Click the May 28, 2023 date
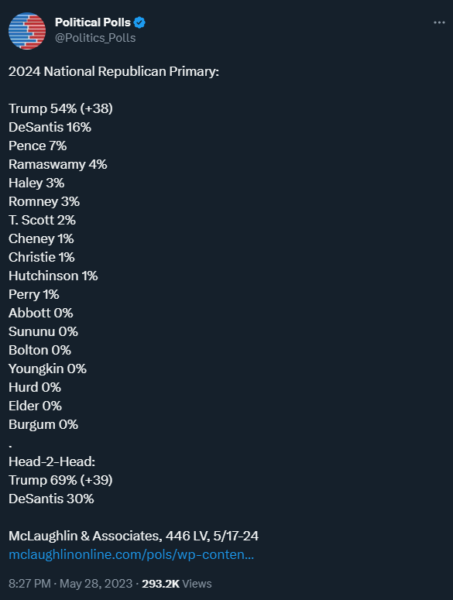The width and height of the screenshot is (453, 600). tap(96, 584)
